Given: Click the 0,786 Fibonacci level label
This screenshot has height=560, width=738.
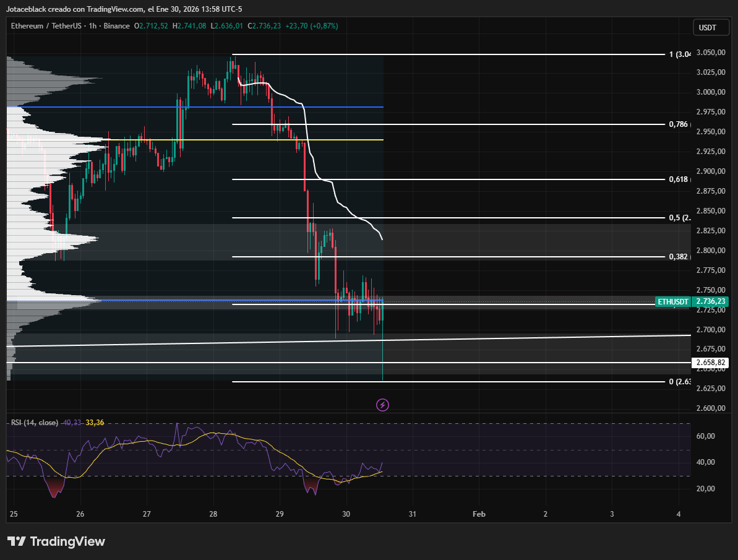Looking at the screenshot, I should (679, 124).
